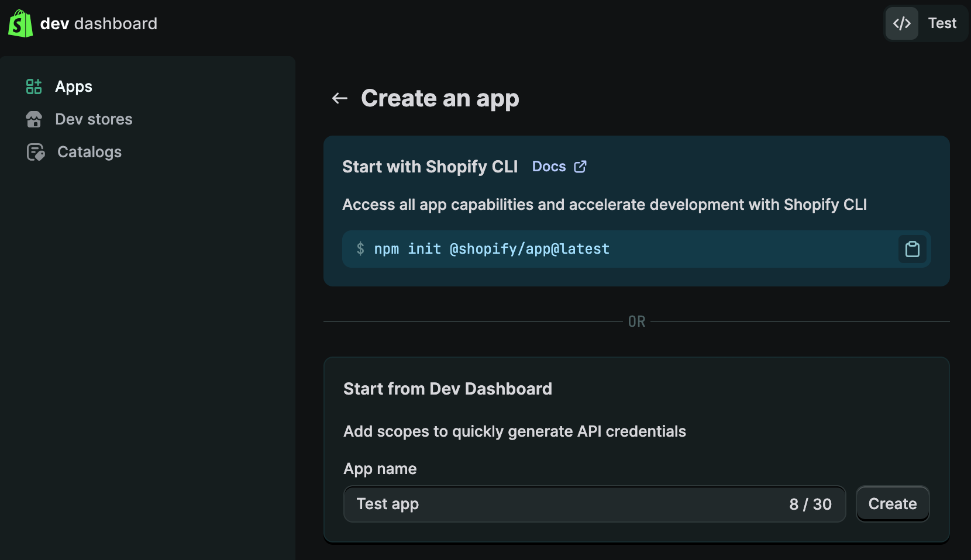Click the code brackets icon near Test

click(x=902, y=23)
